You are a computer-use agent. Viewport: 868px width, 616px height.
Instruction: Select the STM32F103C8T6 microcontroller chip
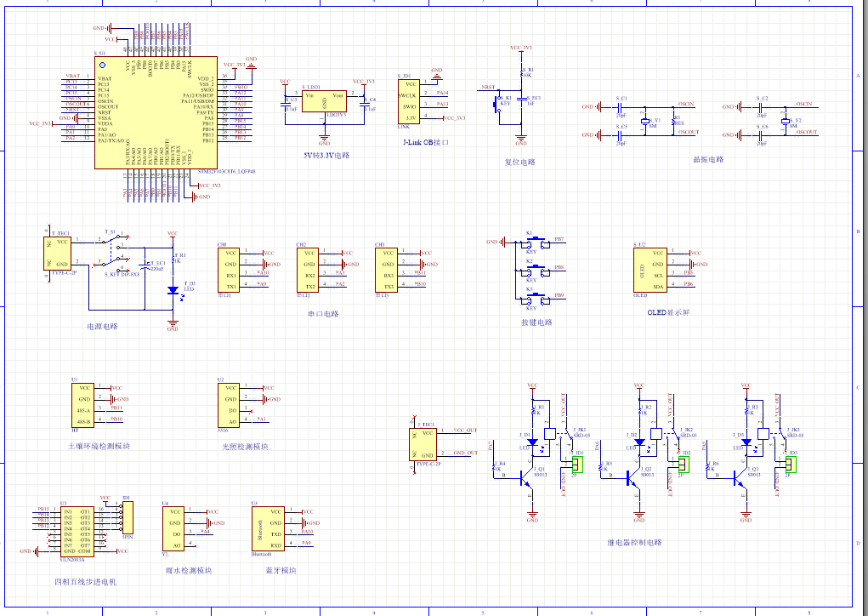[146, 113]
